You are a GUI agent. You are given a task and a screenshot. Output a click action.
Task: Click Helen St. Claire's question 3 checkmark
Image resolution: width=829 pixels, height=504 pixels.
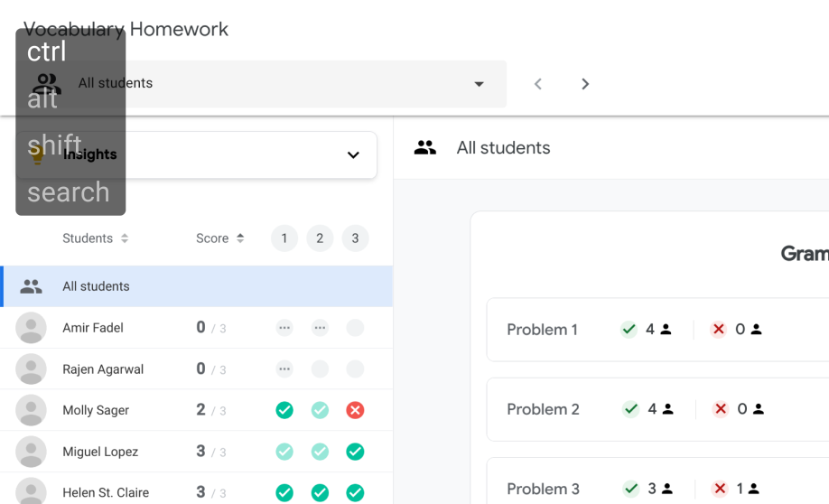pyautogui.click(x=355, y=492)
